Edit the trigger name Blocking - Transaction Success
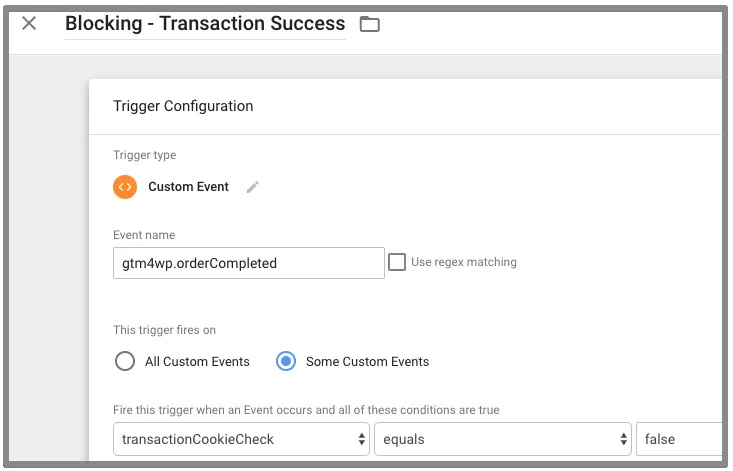 pyautogui.click(x=205, y=23)
